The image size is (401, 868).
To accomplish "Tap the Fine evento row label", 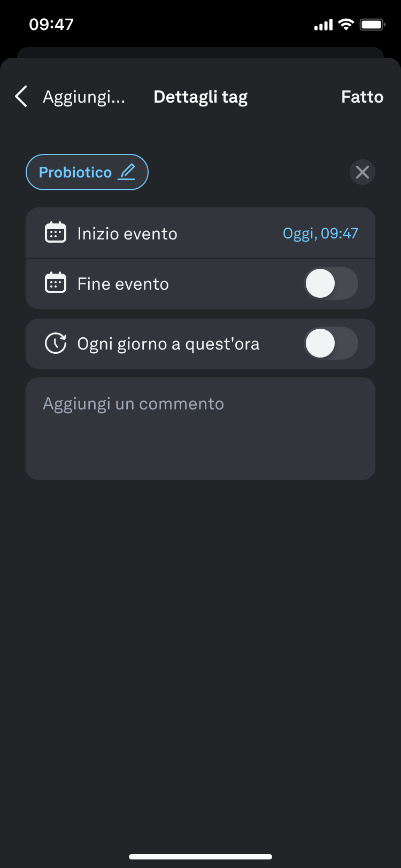I will tap(123, 284).
